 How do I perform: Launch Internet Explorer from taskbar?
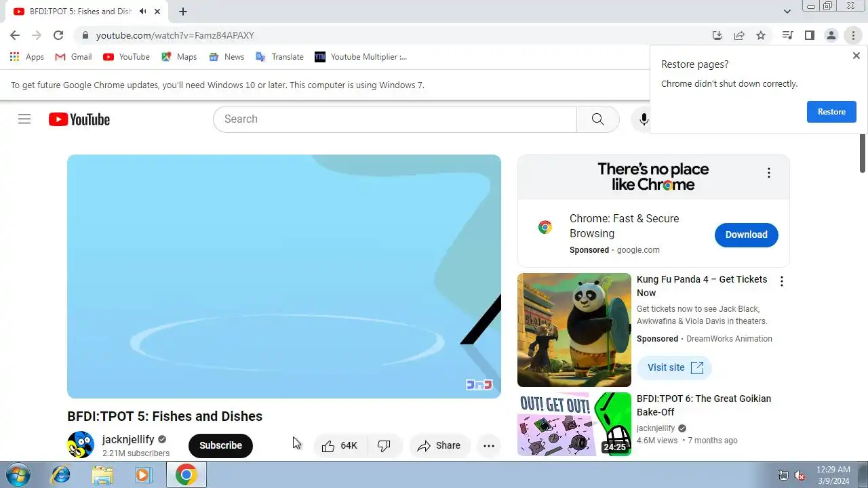(x=60, y=475)
